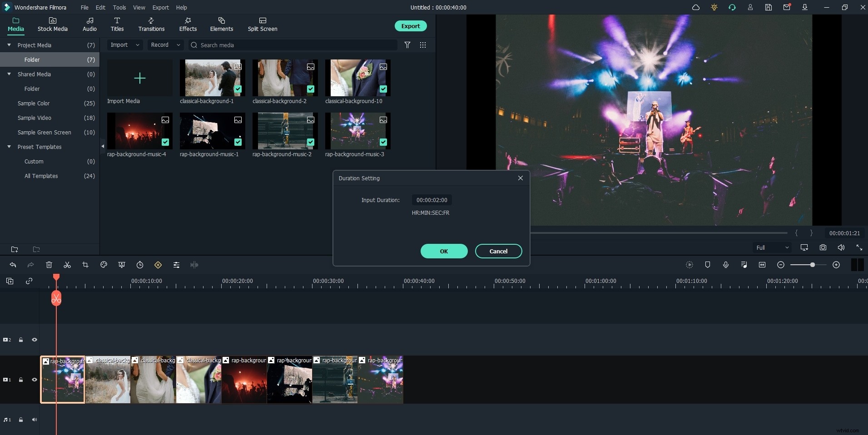
Task: Open the Color palette correction tool
Action: coord(104,265)
